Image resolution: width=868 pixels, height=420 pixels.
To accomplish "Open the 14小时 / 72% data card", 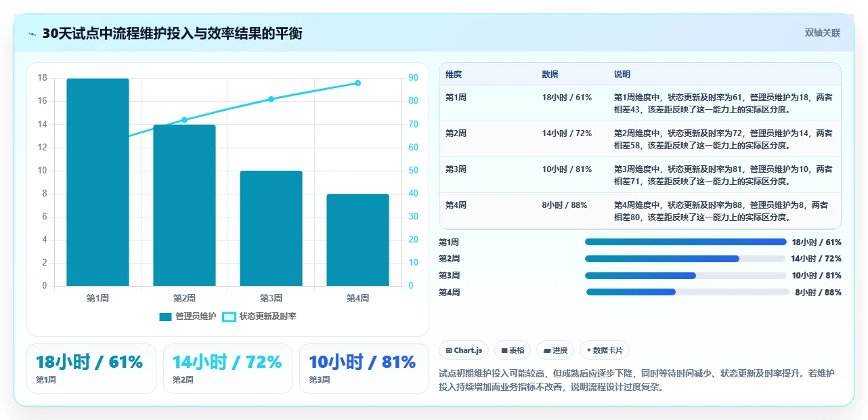I will click(227, 369).
